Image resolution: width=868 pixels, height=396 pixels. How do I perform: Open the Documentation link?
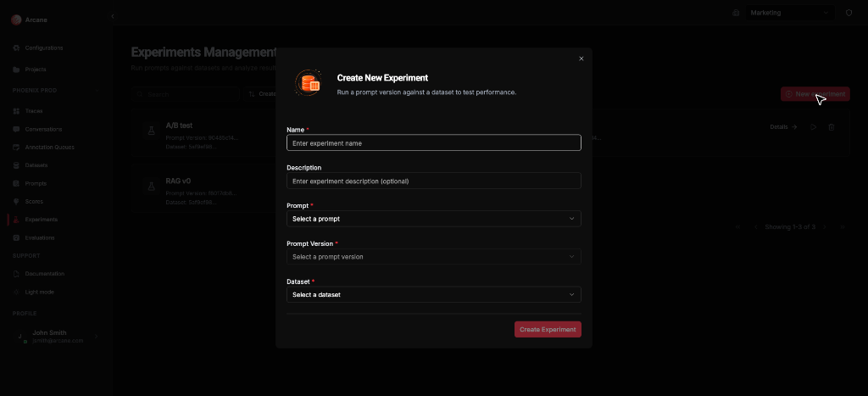click(44, 274)
